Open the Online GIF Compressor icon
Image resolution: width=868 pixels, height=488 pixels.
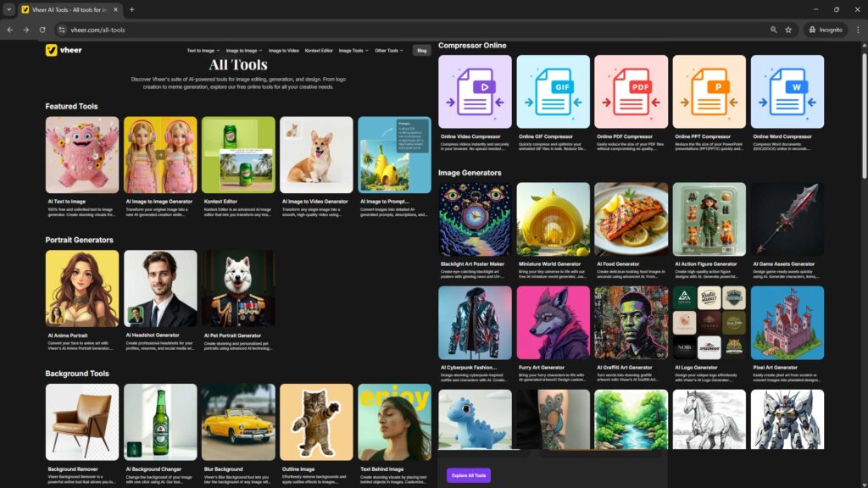coord(553,91)
